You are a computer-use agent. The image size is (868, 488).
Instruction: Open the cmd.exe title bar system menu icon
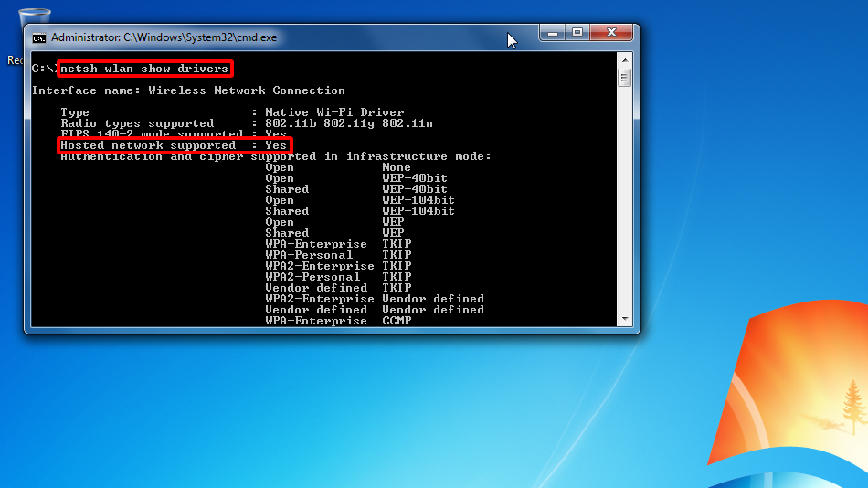click(x=39, y=38)
